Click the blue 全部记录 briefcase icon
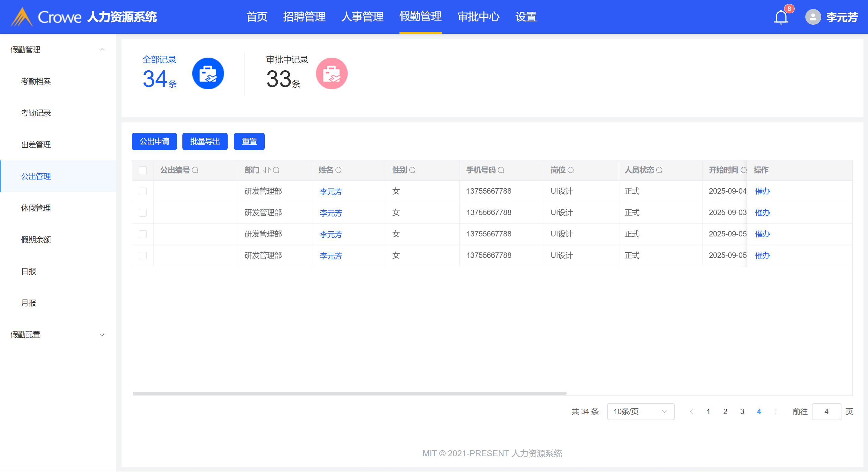The width and height of the screenshot is (868, 472). click(208, 74)
